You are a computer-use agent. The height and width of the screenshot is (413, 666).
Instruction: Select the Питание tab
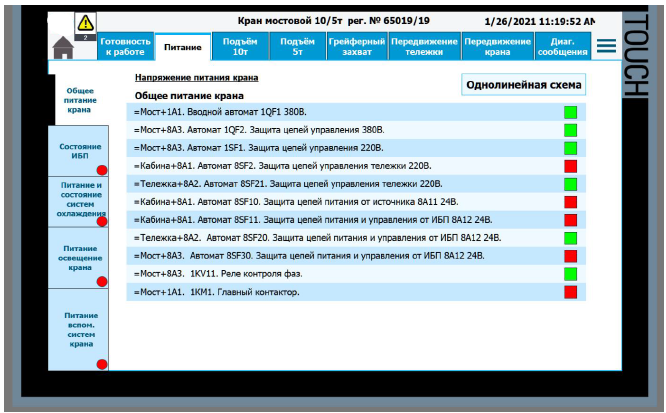[x=183, y=47]
